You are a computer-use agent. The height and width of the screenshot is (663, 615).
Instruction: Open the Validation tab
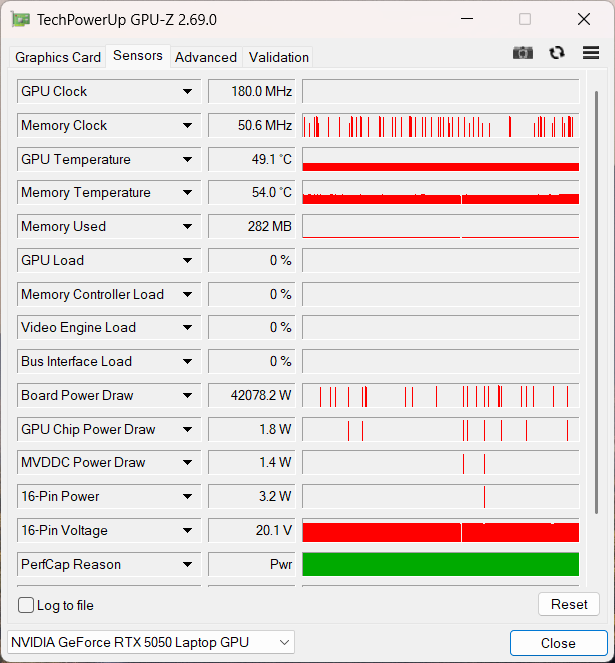click(279, 57)
